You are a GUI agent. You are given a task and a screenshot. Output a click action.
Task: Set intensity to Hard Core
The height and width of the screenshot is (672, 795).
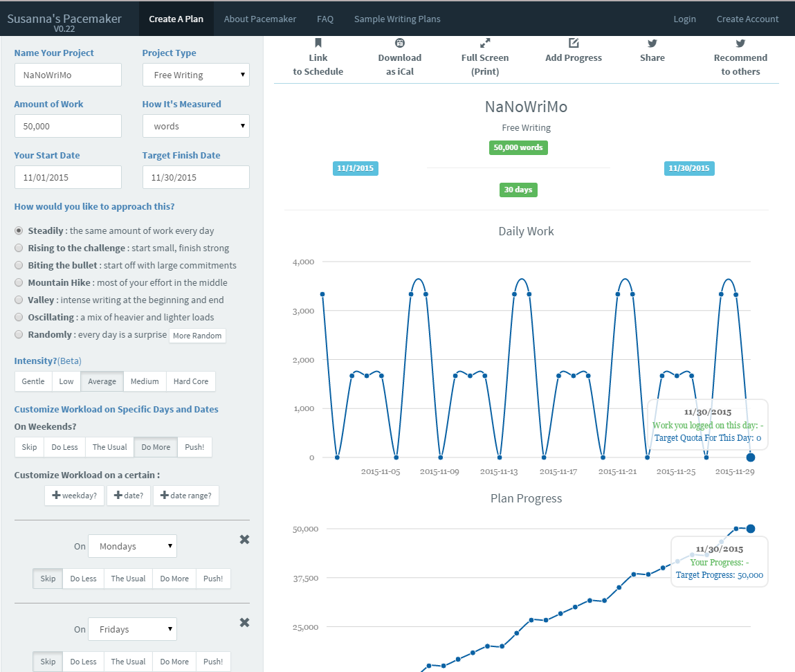pos(191,381)
